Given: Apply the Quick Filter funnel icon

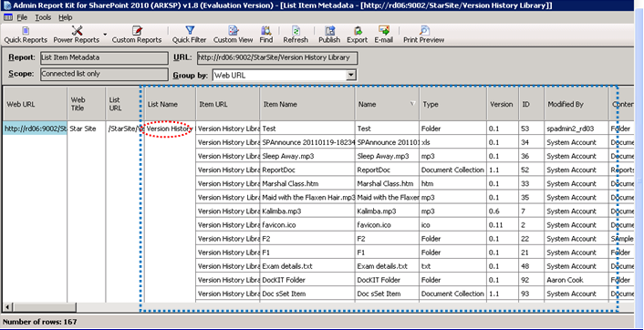Looking at the screenshot, I should click(x=190, y=35).
